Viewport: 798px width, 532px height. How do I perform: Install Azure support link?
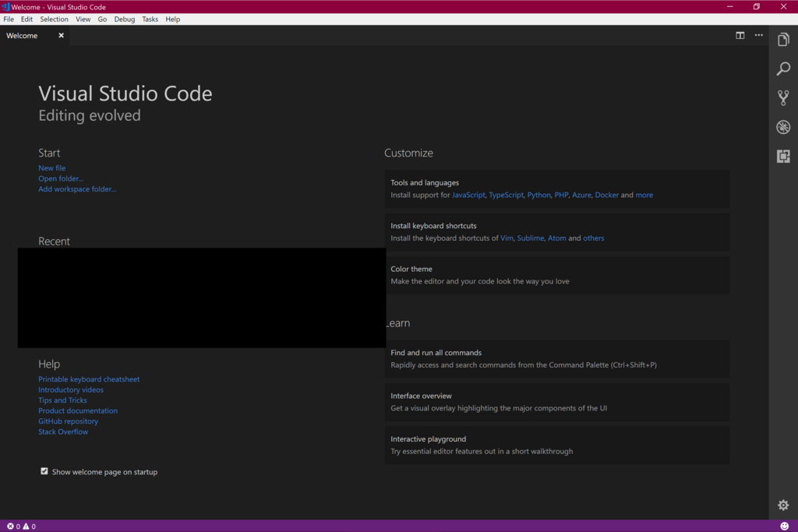(x=581, y=195)
